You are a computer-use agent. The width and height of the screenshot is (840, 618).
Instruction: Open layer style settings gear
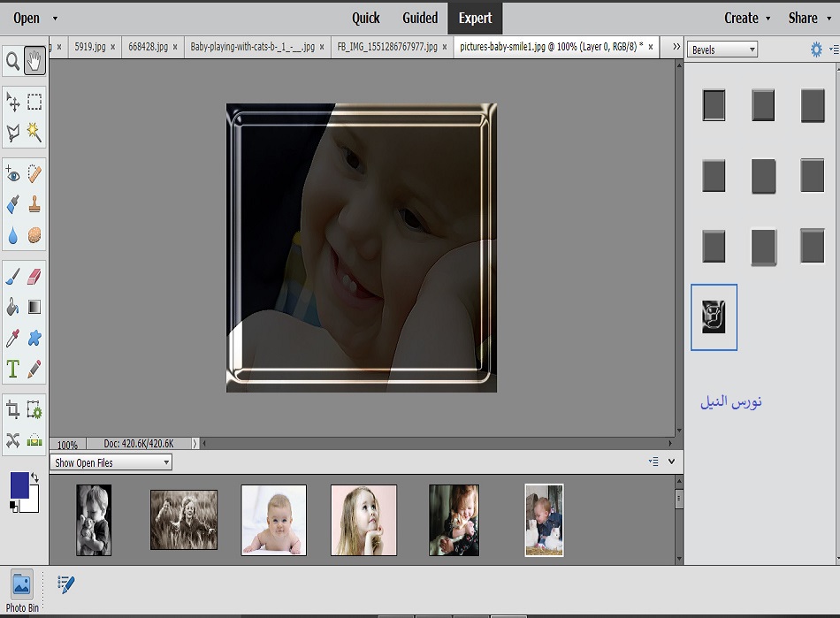(816, 50)
